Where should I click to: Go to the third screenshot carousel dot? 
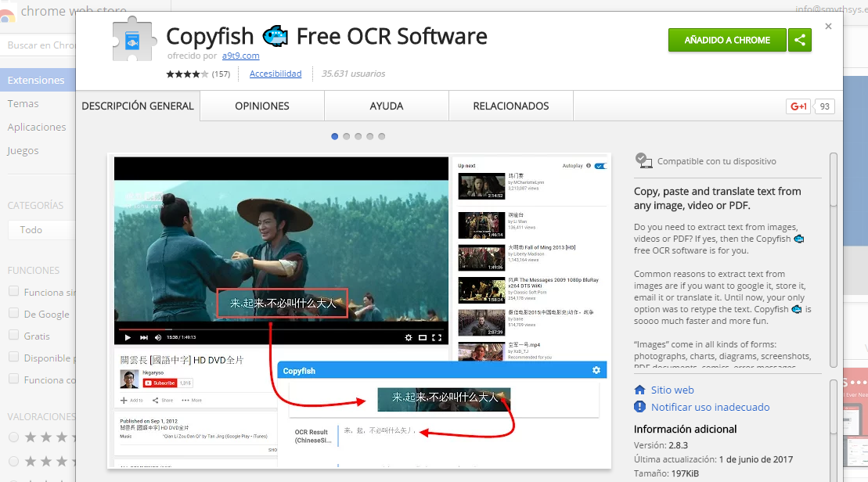[358, 136]
